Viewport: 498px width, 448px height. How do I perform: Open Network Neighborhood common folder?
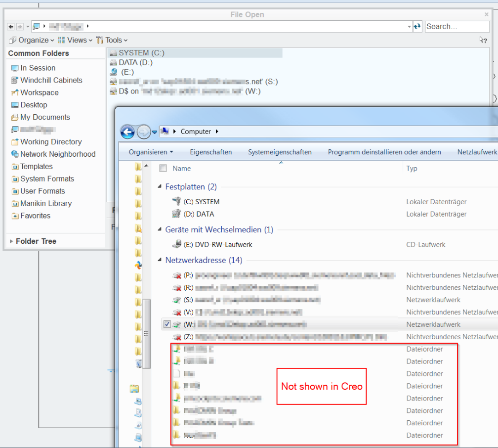[57, 154]
